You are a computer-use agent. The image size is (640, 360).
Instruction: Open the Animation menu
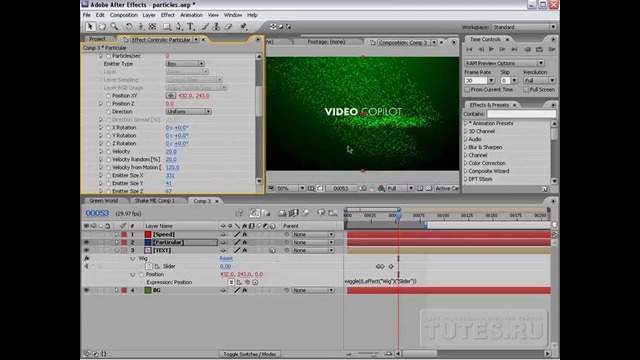click(x=191, y=15)
